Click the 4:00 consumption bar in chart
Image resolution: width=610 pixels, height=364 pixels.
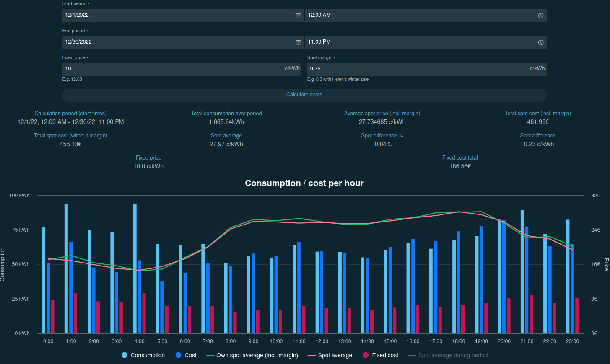click(135, 268)
